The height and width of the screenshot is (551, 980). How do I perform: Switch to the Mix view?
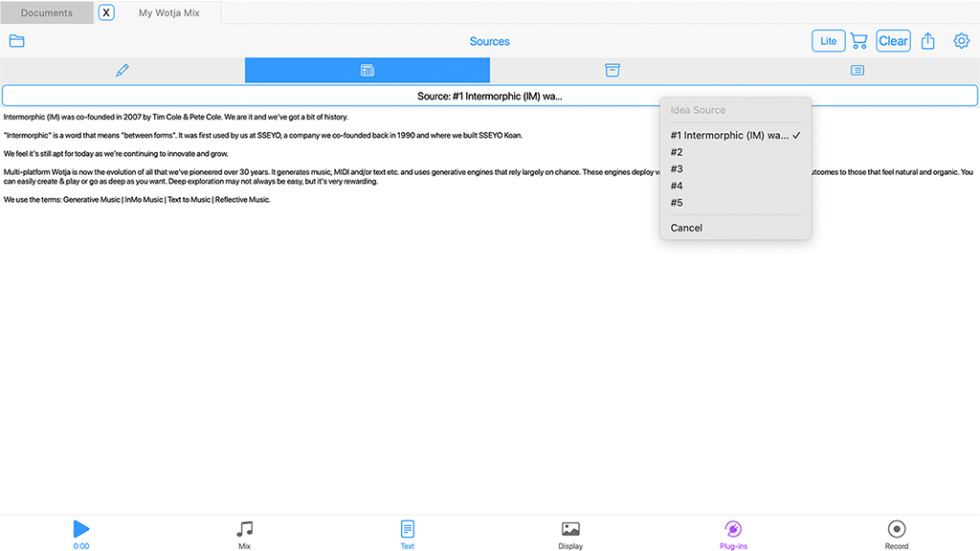point(244,534)
